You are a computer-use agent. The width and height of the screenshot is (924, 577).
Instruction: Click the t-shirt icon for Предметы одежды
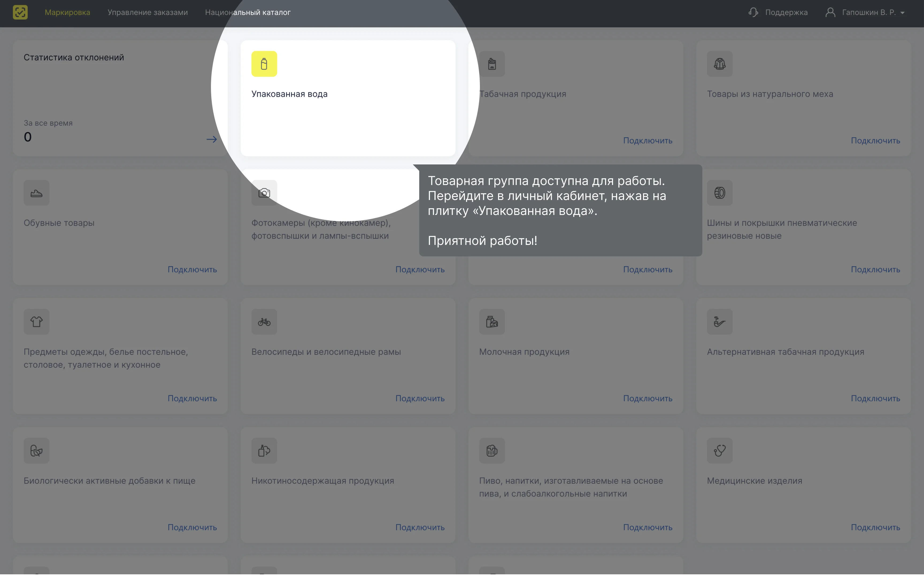tap(36, 322)
